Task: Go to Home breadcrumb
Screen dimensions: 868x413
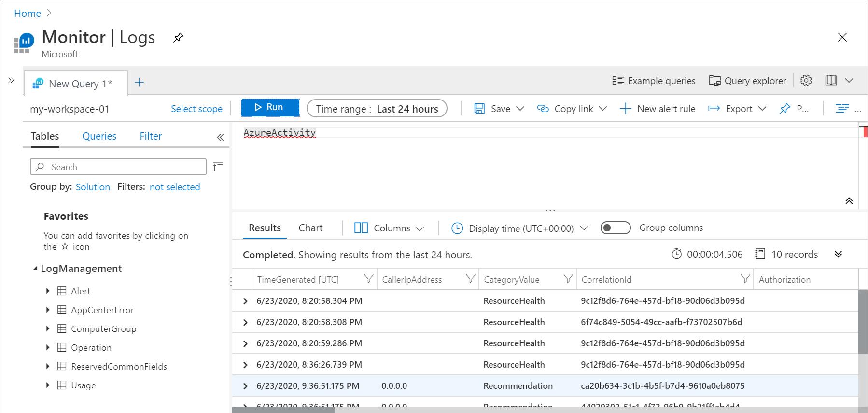Action: [x=28, y=14]
